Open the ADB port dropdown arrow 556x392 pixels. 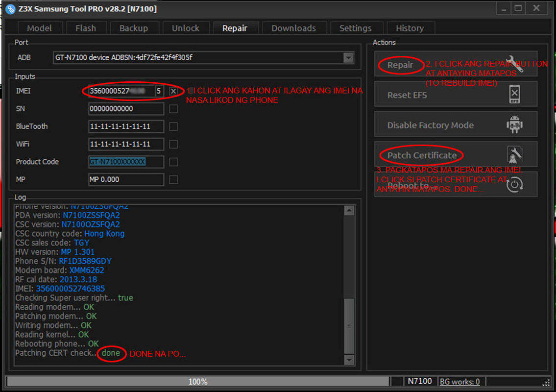(348, 57)
